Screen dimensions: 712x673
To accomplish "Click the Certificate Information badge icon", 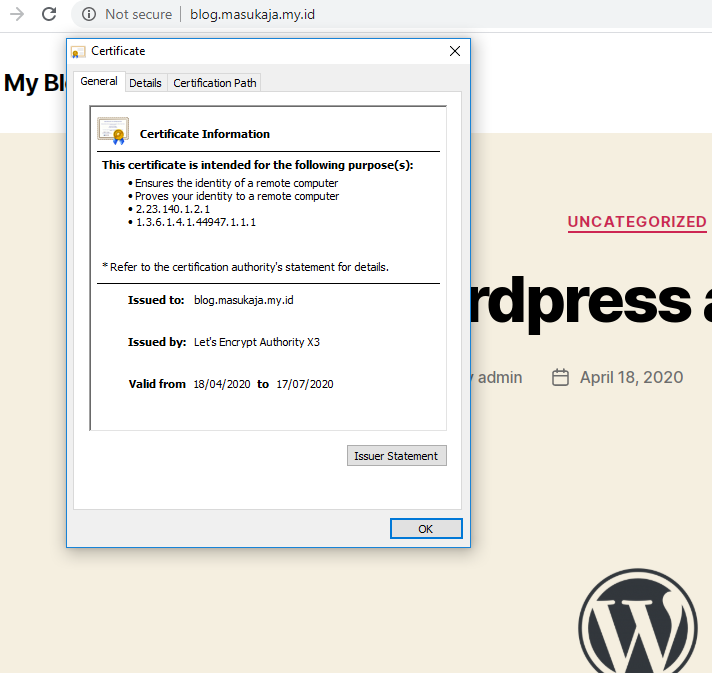I will pyautogui.click(x=112, y=131).
